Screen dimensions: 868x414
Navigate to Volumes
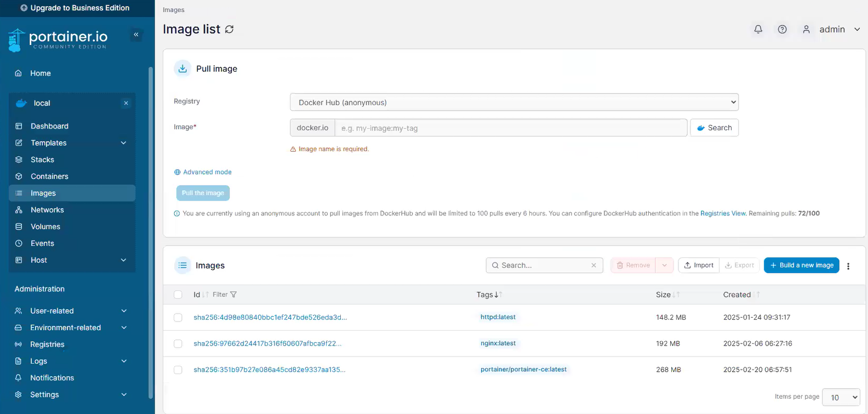point(72,227)
